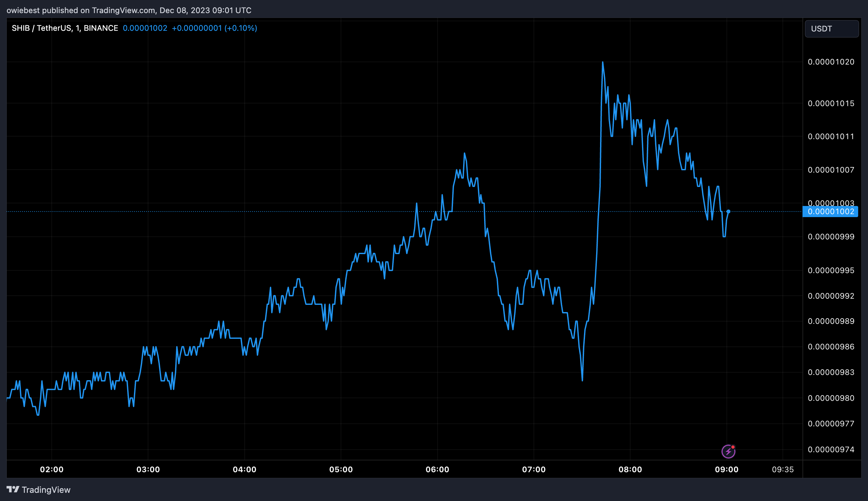This screenshot has height=501, width=868.
Task: Click the 09:35 time axis label
Action: pyautogui.click(x=783, y=469)
